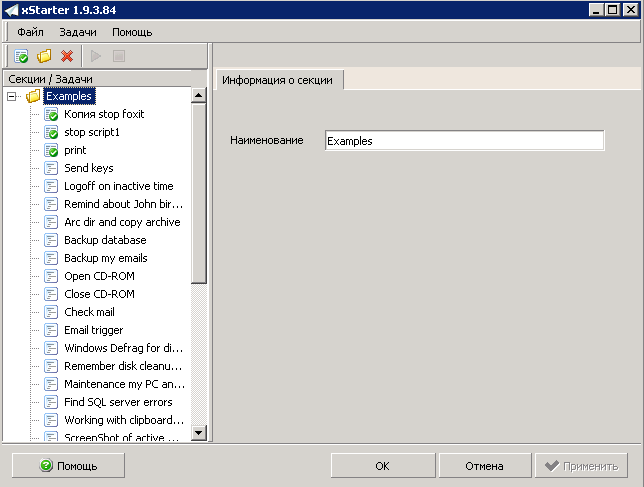This screenshot has height=487, width=644.
Task: Click the red Delete toolbar icon
Action: (x=67, y=56)
